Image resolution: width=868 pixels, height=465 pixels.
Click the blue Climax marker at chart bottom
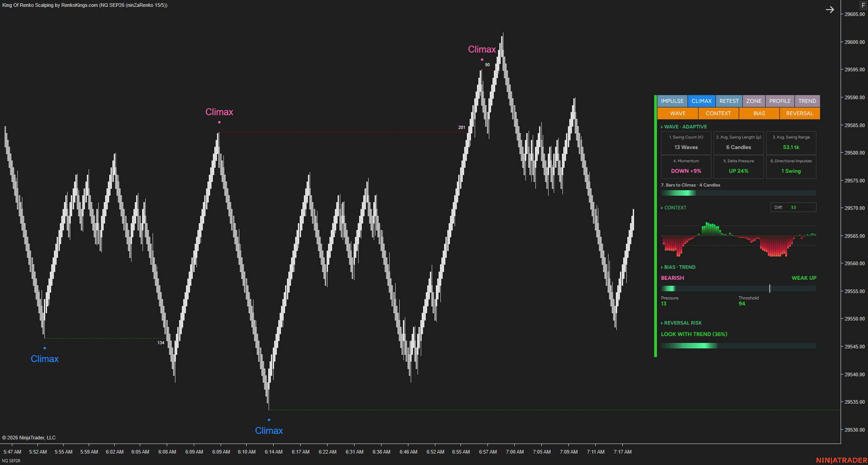269,431
